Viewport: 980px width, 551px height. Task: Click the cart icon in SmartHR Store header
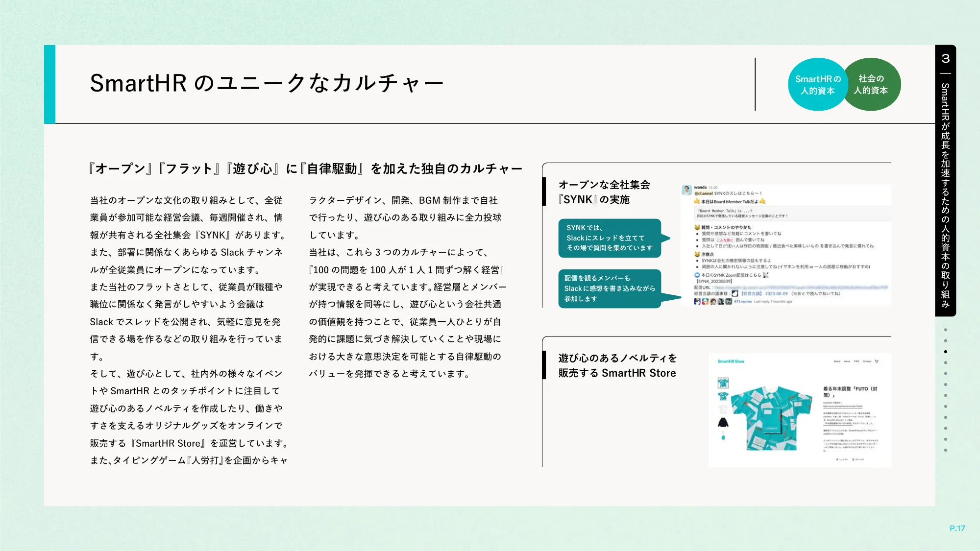[877, 361]
